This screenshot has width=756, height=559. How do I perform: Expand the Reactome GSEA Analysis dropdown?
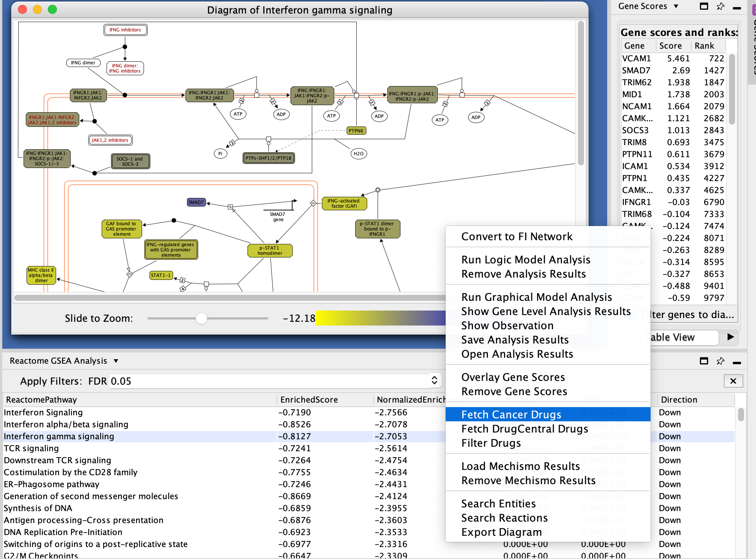[116, 361]
